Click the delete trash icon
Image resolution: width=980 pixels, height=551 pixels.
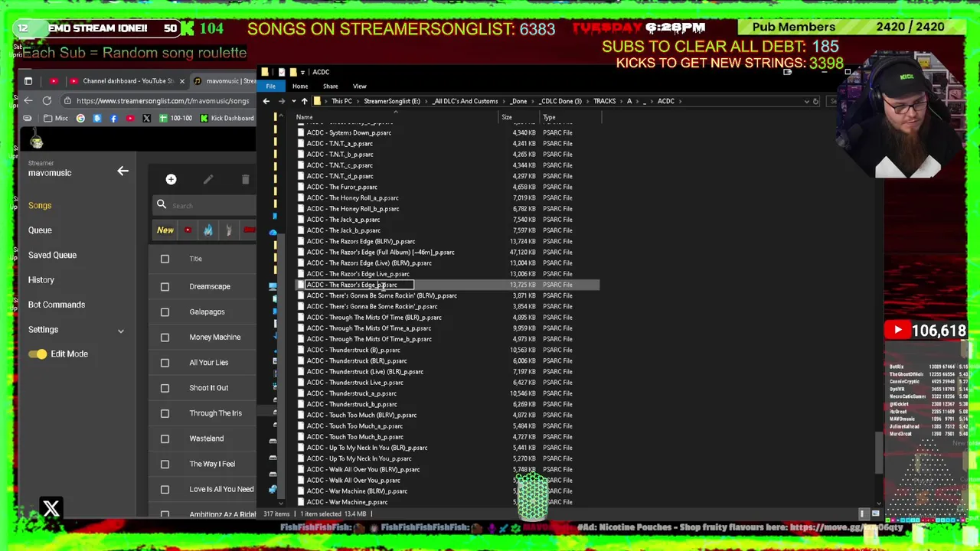(245, 179)
